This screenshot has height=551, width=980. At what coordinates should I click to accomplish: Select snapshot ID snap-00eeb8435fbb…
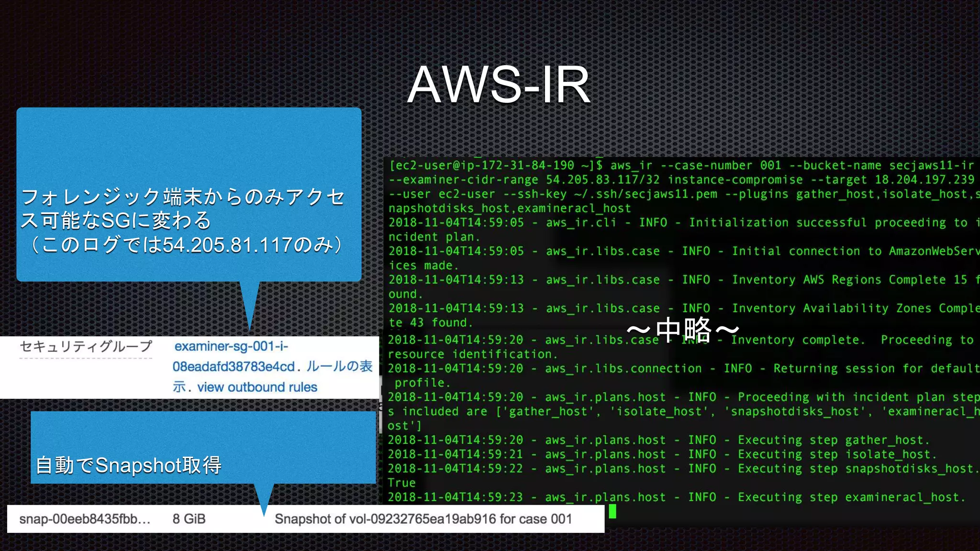(x=85, y=519)
